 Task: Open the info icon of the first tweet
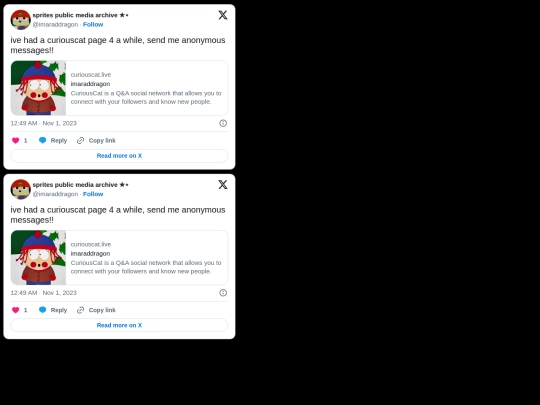click(223, 123)
